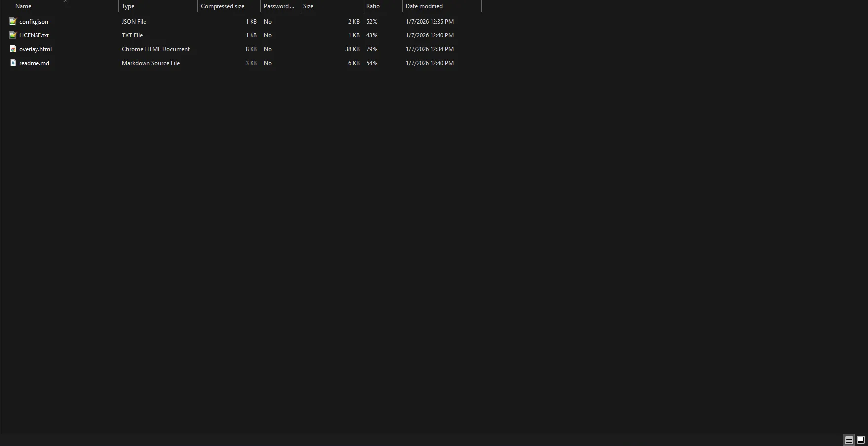Select the LICENSE.txt file row
This screenshot has width=868, height=446.
34,35
